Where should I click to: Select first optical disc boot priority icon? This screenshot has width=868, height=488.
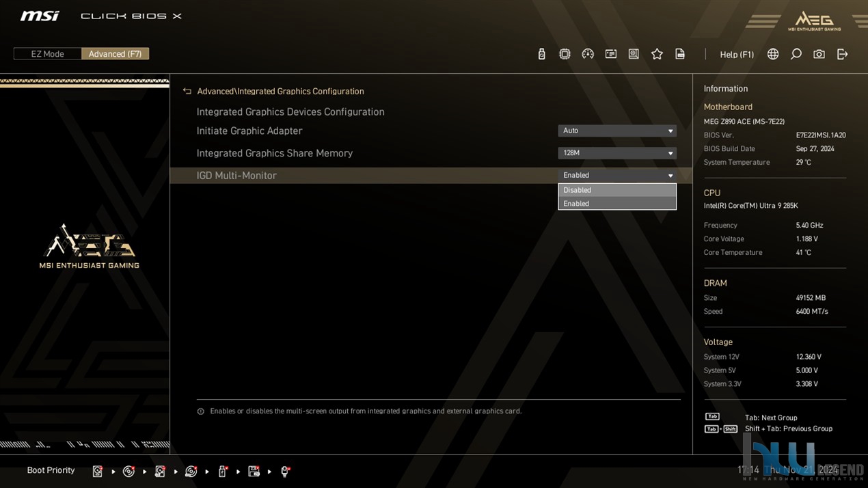[x=128, y=471]
